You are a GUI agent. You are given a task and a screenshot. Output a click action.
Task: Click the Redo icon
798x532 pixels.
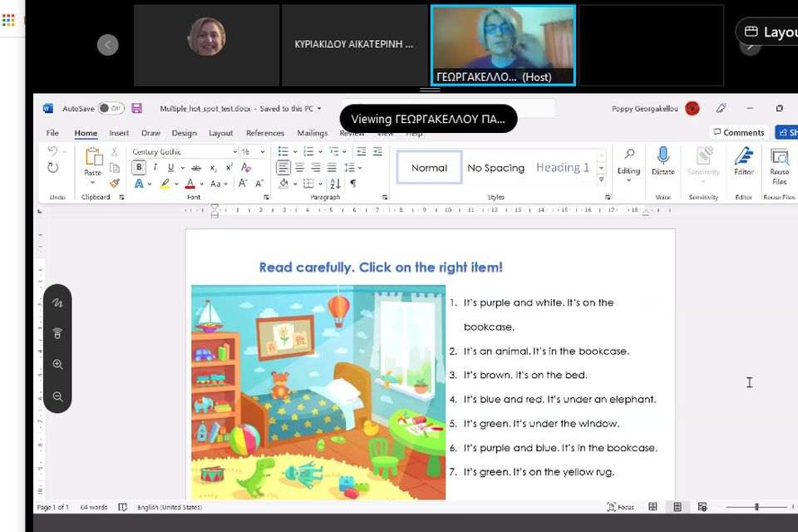[53, 167]
